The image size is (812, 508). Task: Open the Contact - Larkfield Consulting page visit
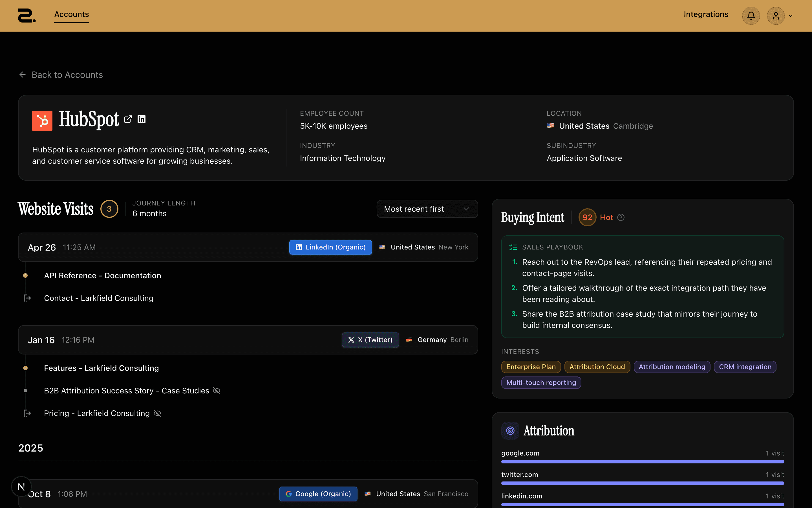[x=99, y=298]
